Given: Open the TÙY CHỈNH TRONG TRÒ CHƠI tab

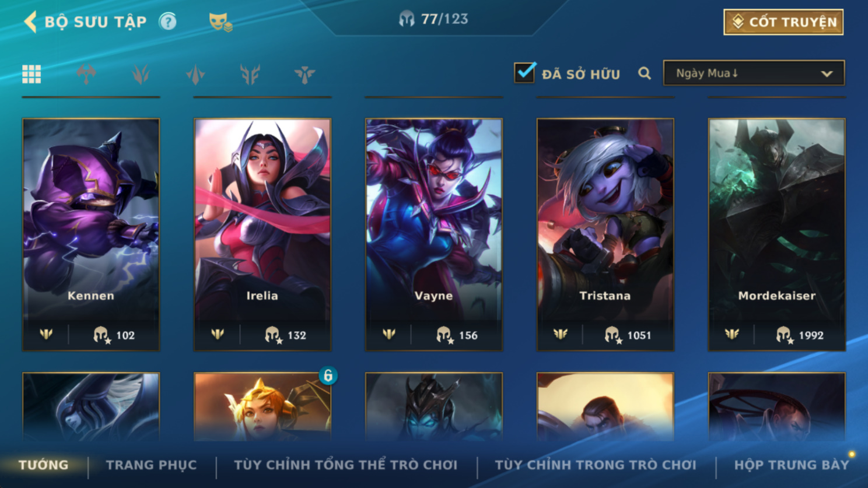Looking at the screenshot, I should (x=596, y=465).
